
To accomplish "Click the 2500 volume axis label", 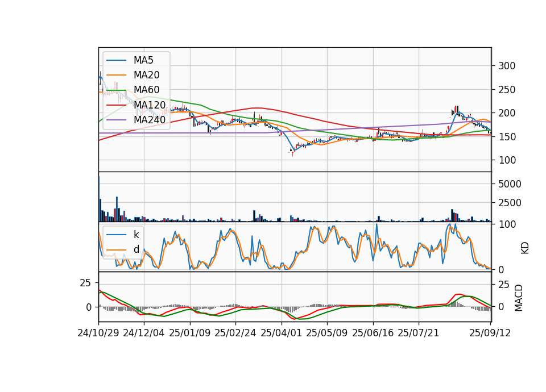I will tap(510, 203).
